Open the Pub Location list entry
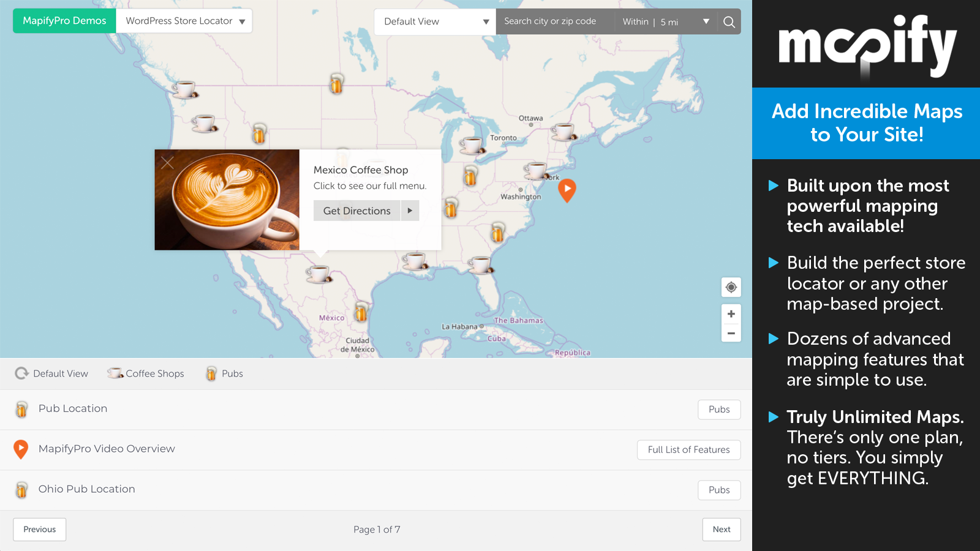This screenshot has width=980, height=551. pyautogui.click(x=376, y=410)
